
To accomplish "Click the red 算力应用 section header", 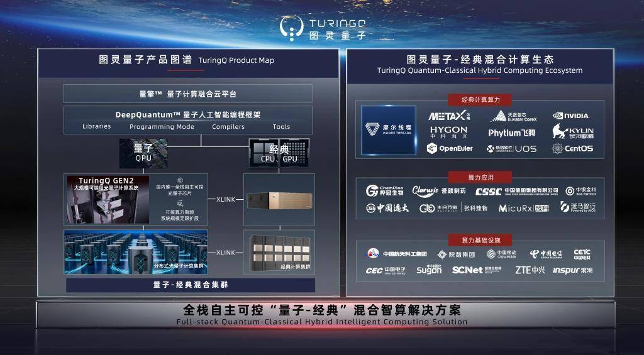I will [x=480, y=177].
